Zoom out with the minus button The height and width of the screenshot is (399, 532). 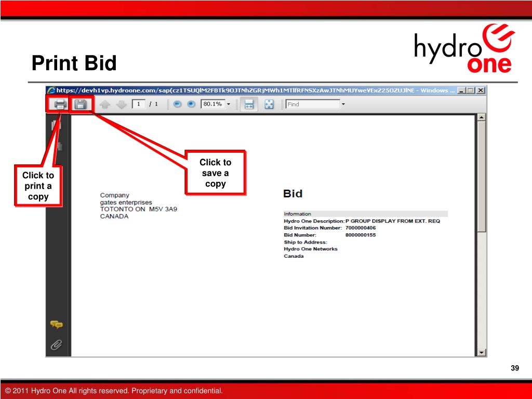[177, 104]
